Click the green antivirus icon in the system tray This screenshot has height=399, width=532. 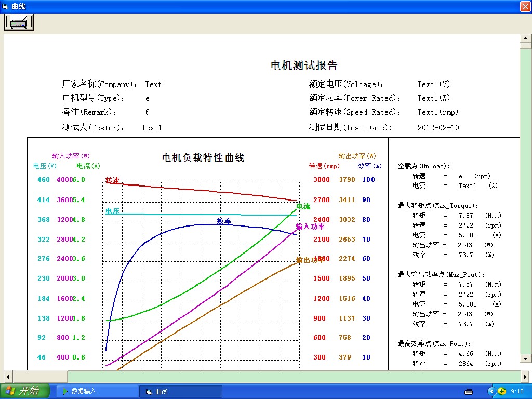coord(502,391)
